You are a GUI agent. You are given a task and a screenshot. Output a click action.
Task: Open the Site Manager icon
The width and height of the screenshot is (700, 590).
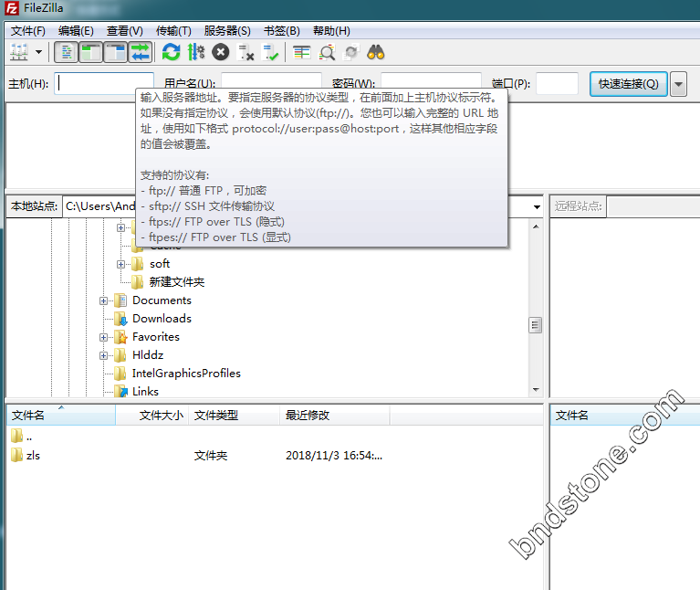[19, 52]
